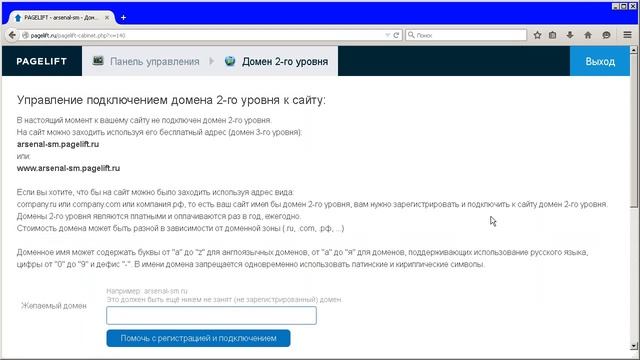Viewport: 640px width, 360px height.
Task: Click the browser back arrow button
Action: pyautogui.click(x=12, y=35)
